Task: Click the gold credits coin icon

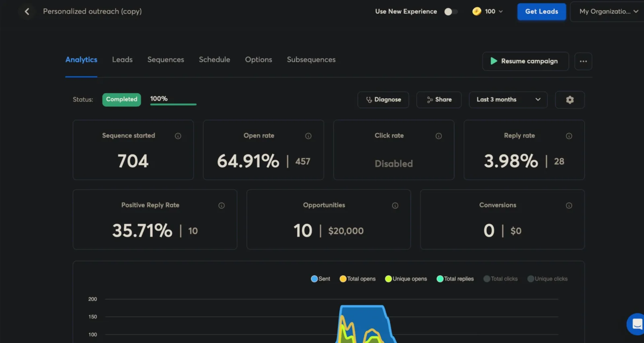Action: (477, 11)
